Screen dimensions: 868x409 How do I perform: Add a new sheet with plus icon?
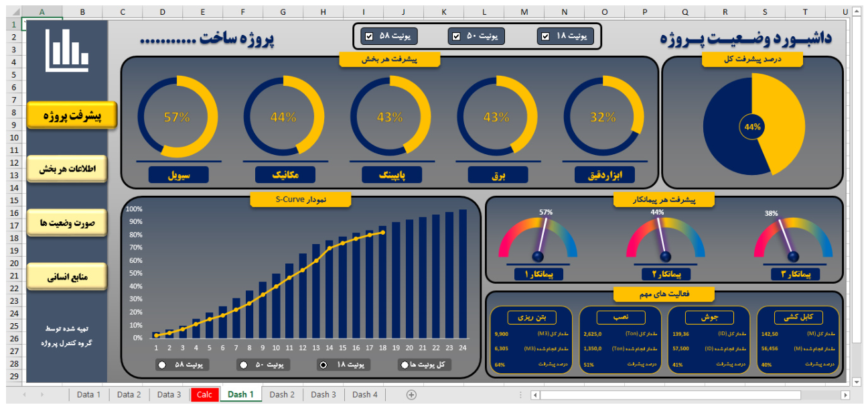click(411, 395)
